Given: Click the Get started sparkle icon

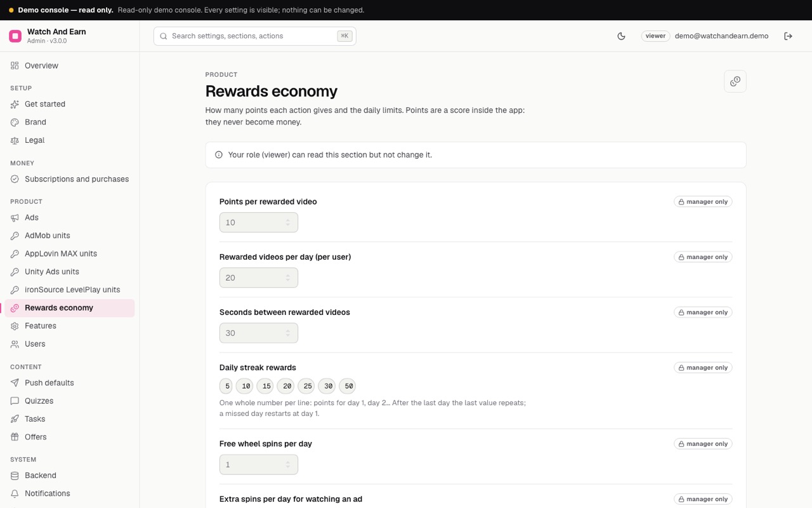Looking at the screenshot, I should coord(15,104).
